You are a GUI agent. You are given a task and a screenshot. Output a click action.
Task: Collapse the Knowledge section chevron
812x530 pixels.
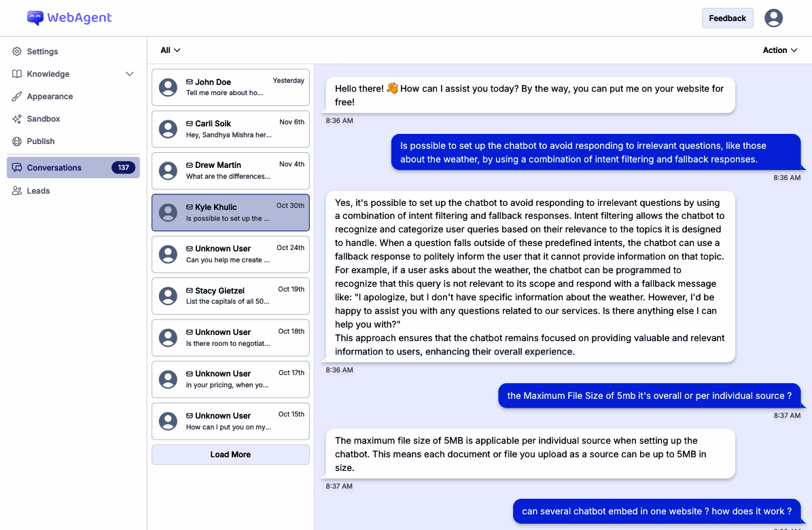point(130,73)
